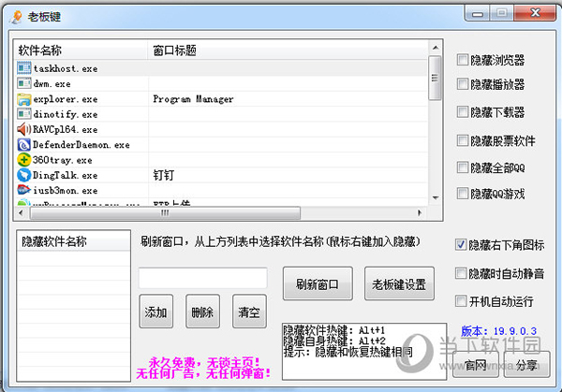Image resolution: width=562 pixels, height=392 pixels.
Task: Enable the 隐藏股票软件 checkbox
Action: (463, 140)
